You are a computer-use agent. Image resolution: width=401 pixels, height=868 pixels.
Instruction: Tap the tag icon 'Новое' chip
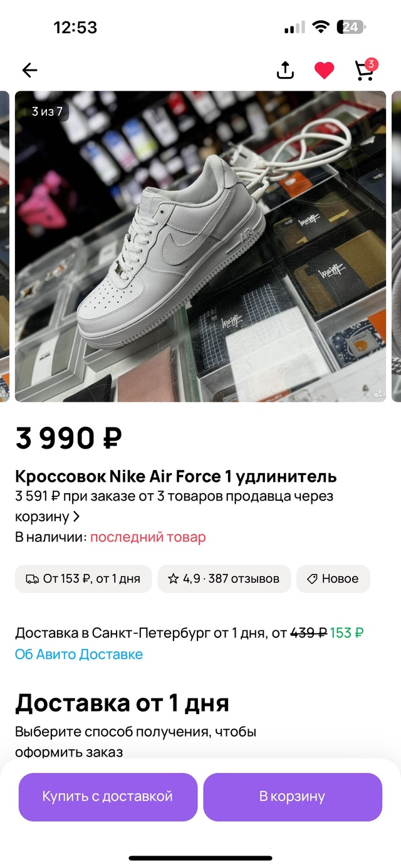(333, 579)
